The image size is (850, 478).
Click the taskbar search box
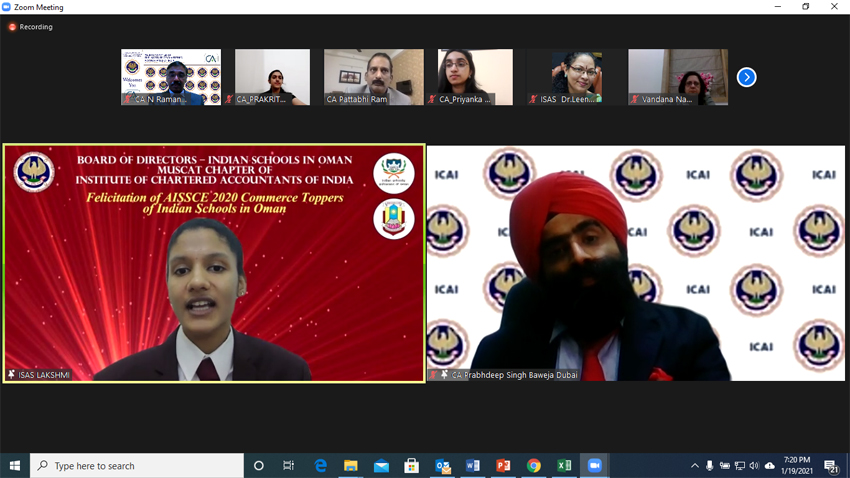138,466
